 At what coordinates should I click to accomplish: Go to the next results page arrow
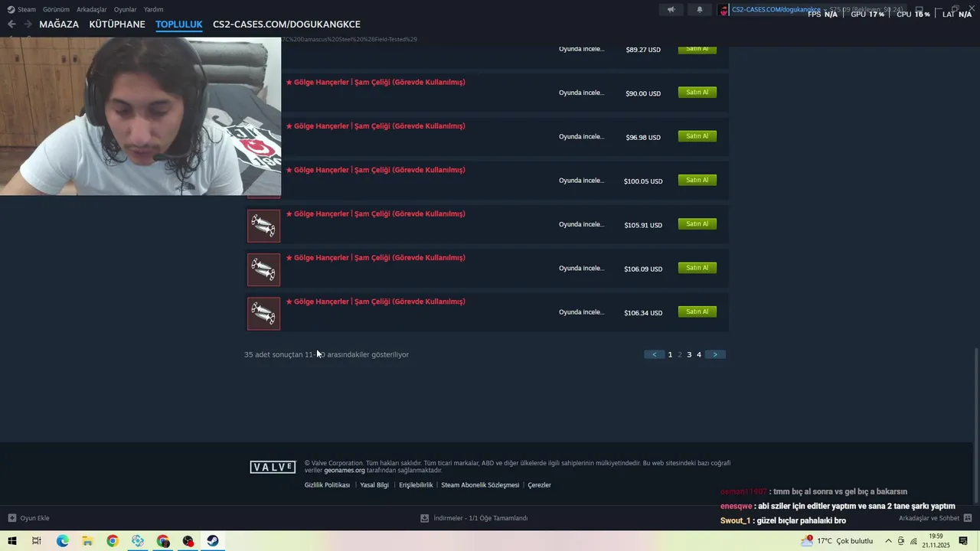715,354
